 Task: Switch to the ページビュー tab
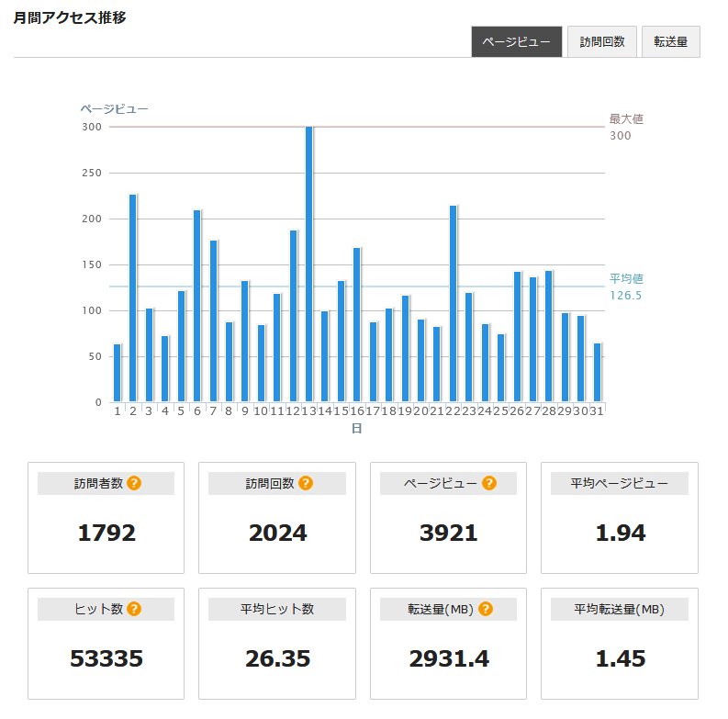(x=516, y=42)
